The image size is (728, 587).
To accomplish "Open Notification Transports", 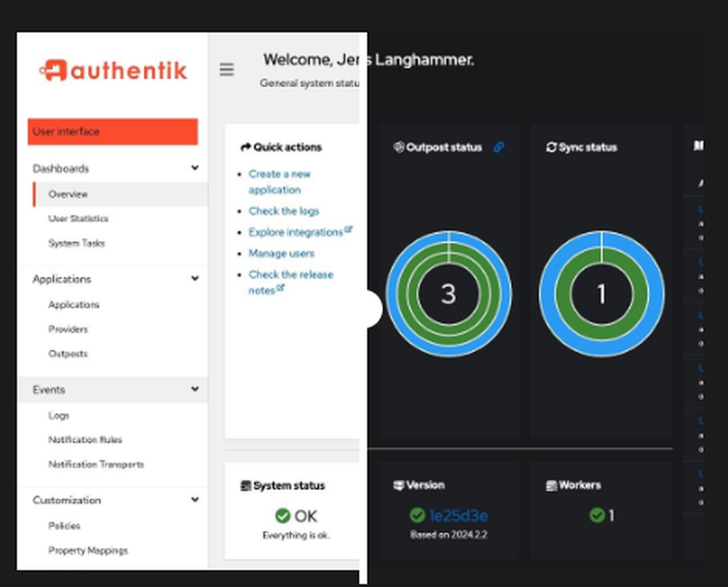I will 96,465.
